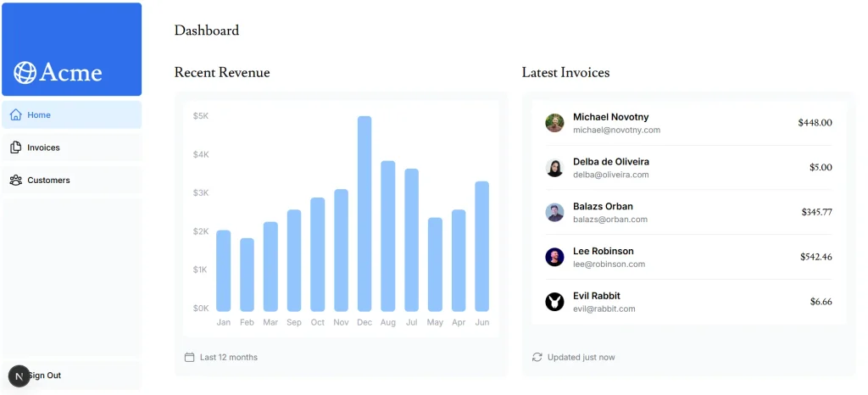Click the Sign Out button
868x395 pixels.
(x=72, y=376)
